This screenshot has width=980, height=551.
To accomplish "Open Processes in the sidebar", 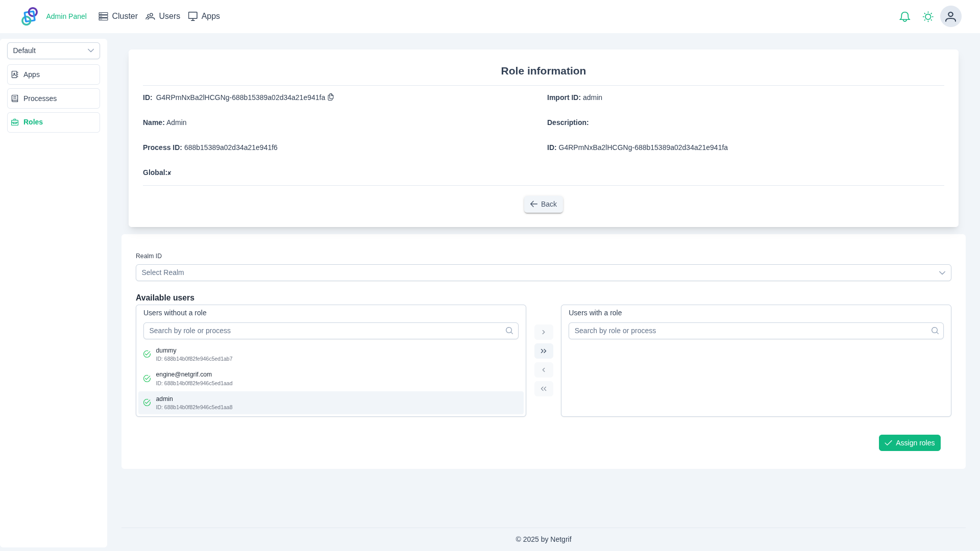I will point(54,98).
